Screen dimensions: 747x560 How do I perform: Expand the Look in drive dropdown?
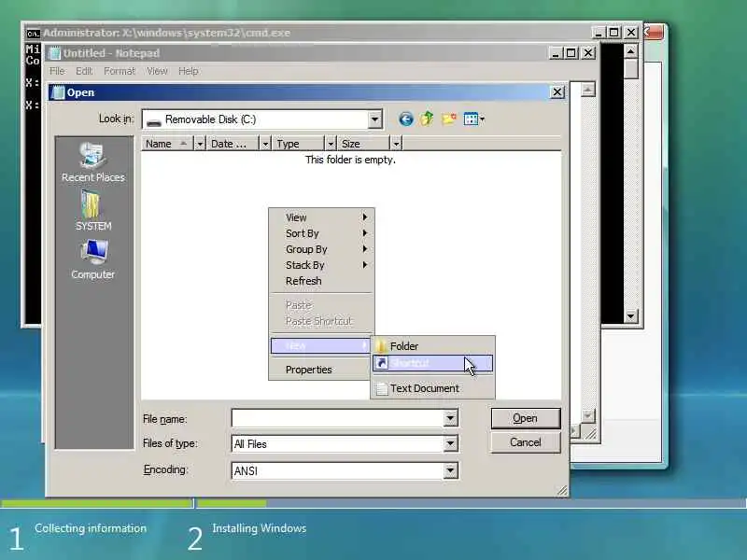pyautogui.click(x=375, y=119)
